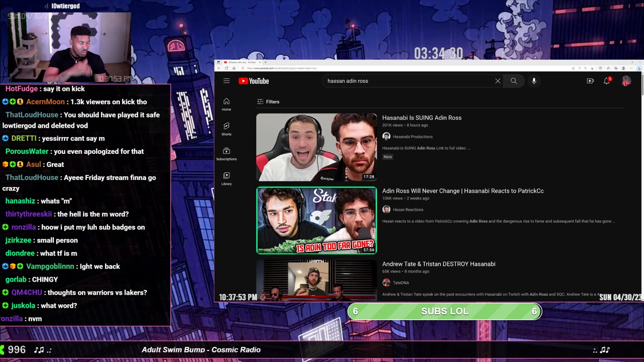Viewport: 644px width, 362px height.
Task: Open a new browser tab with plus
Action: click(x=265, y=62)
